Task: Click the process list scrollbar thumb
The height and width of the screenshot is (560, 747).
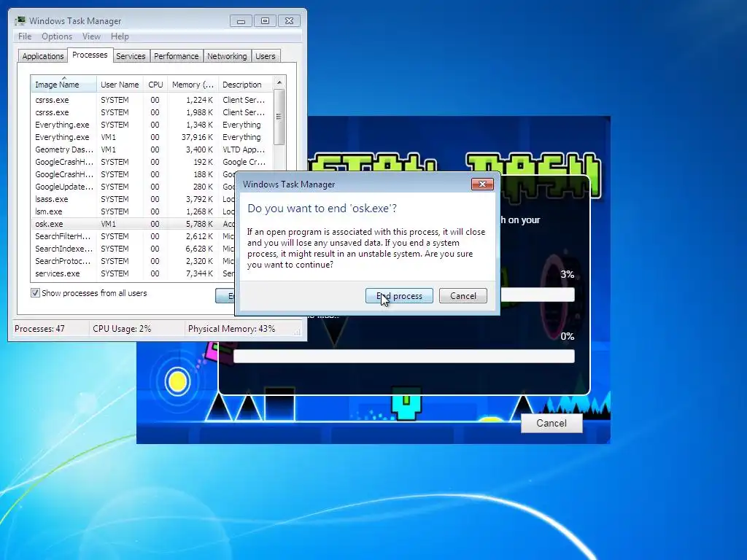Action: [279, 117]
